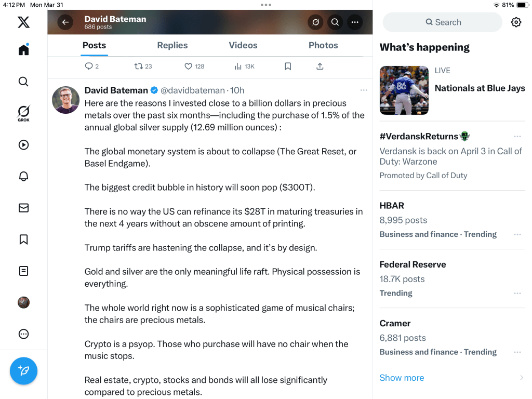532x399 pixels.
Task: Go to the Home feed
Action: pos(23,50)
